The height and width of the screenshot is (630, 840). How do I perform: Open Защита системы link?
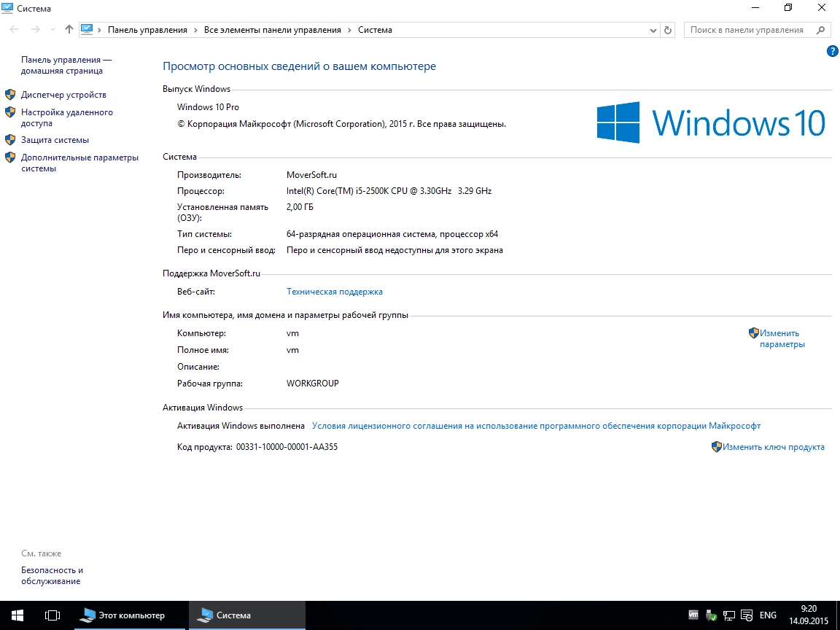[55, 140]
